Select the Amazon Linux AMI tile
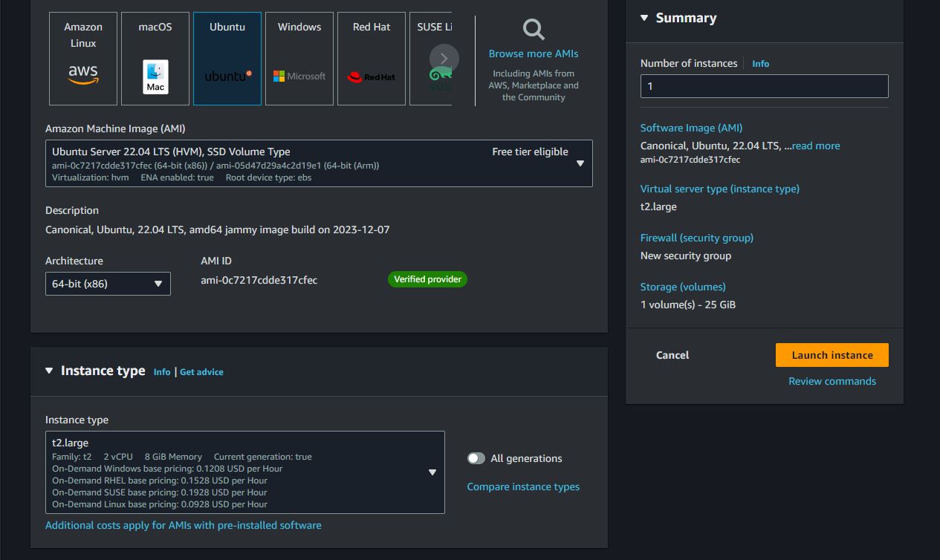Image resolution: width=940 pixels, height=560 pixels. [x=83, y=59]
